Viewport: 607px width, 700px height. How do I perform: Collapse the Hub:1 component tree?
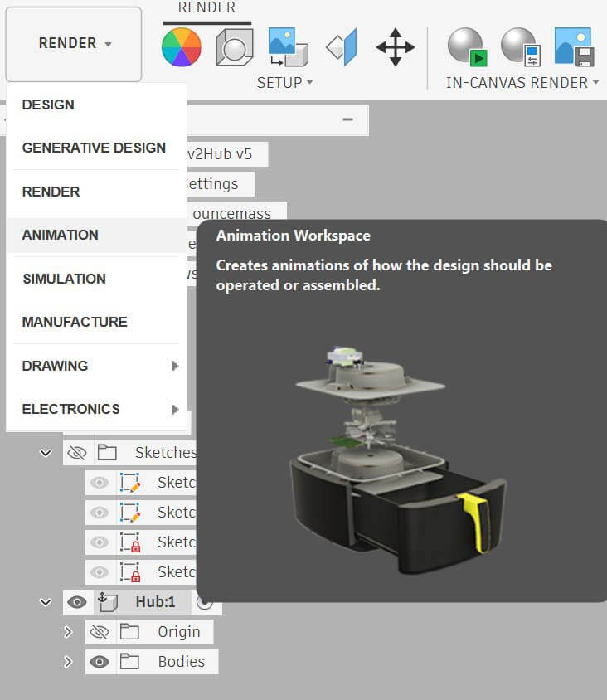click(x=46, y=602)
